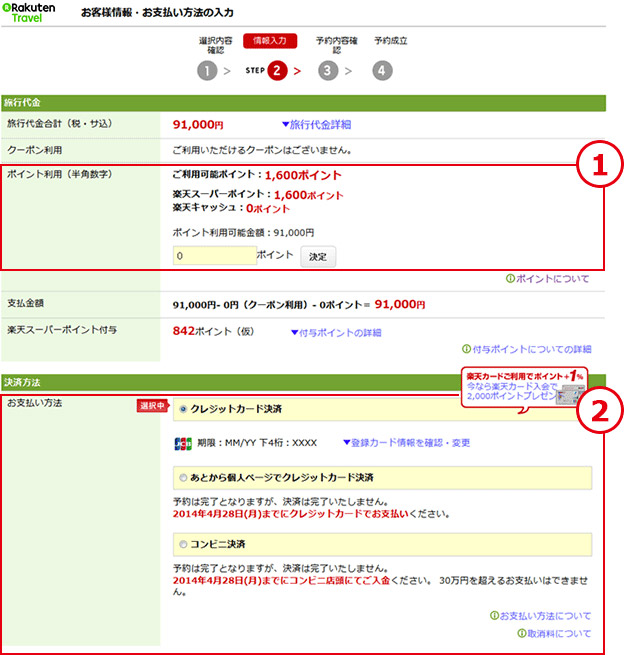
Task: Select クレジットカード決済 radio button
Action: 183,409
